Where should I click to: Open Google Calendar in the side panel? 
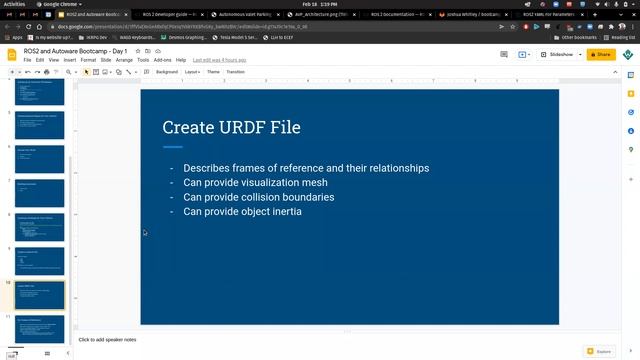click(631, 75)
